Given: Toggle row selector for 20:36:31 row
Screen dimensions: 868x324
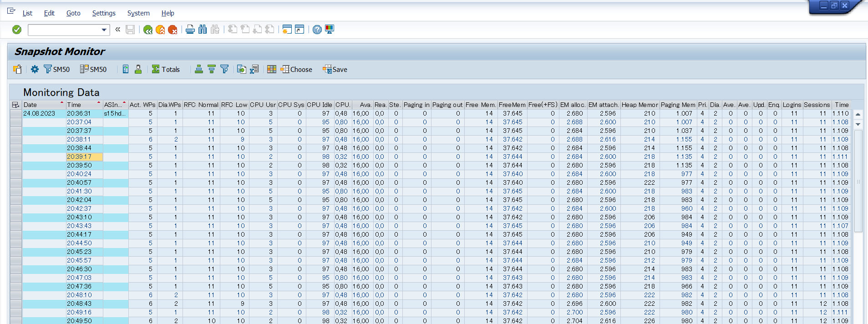Looking at the screenshot, I should [16, 114].
